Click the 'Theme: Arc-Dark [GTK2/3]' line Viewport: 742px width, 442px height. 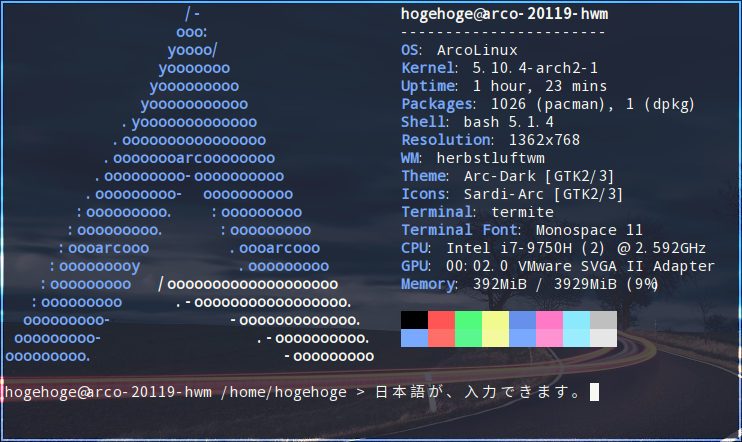[x=508, y=176]
